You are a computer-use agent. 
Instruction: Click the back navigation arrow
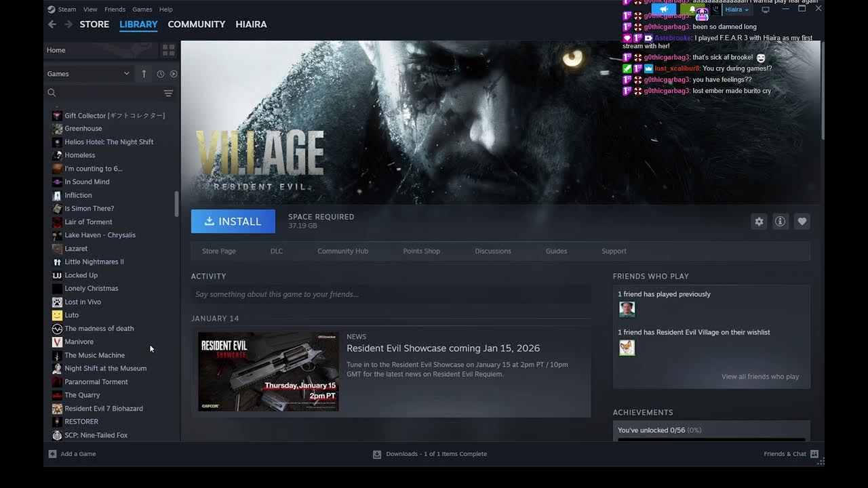[52, 24]
